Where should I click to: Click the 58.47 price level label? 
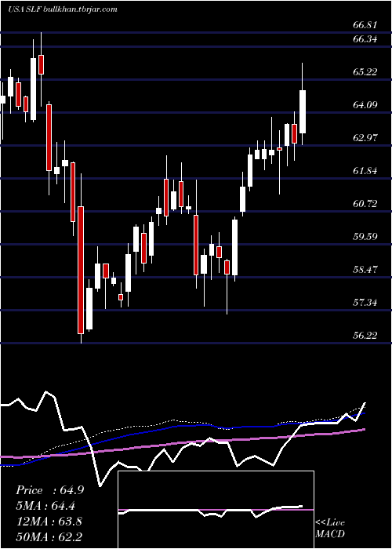(365, 270)
